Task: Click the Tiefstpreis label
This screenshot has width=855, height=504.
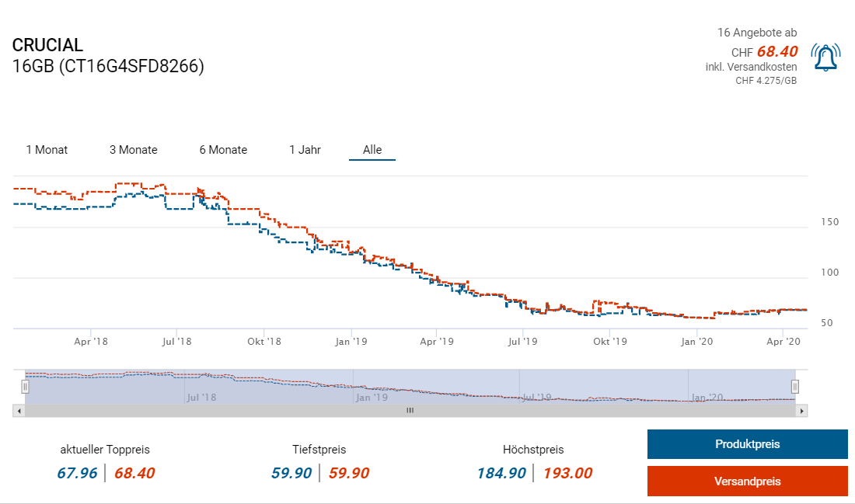Action: (x=319, y=450)
